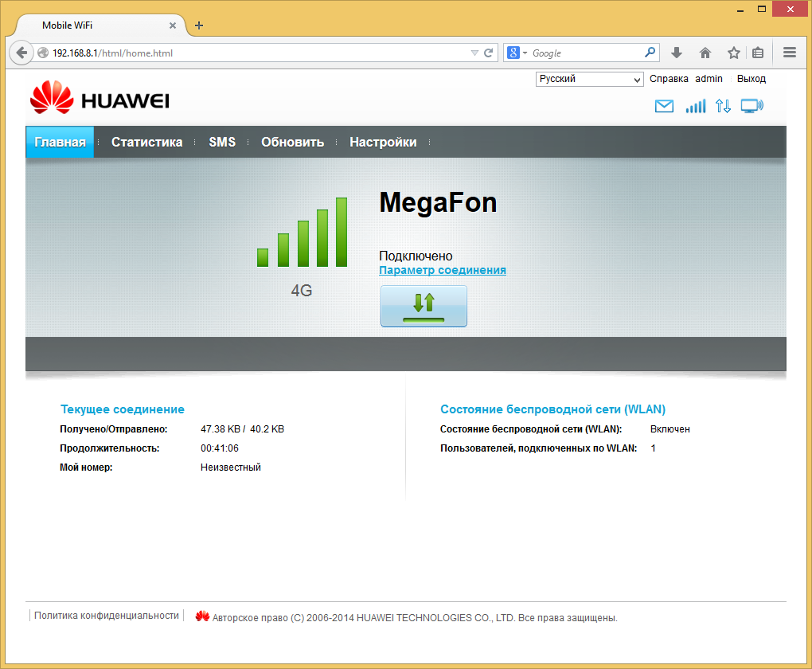Screen dimensions: 812x669
Task: Click the Huawei copyright footer text
Action: coord(415,618)
